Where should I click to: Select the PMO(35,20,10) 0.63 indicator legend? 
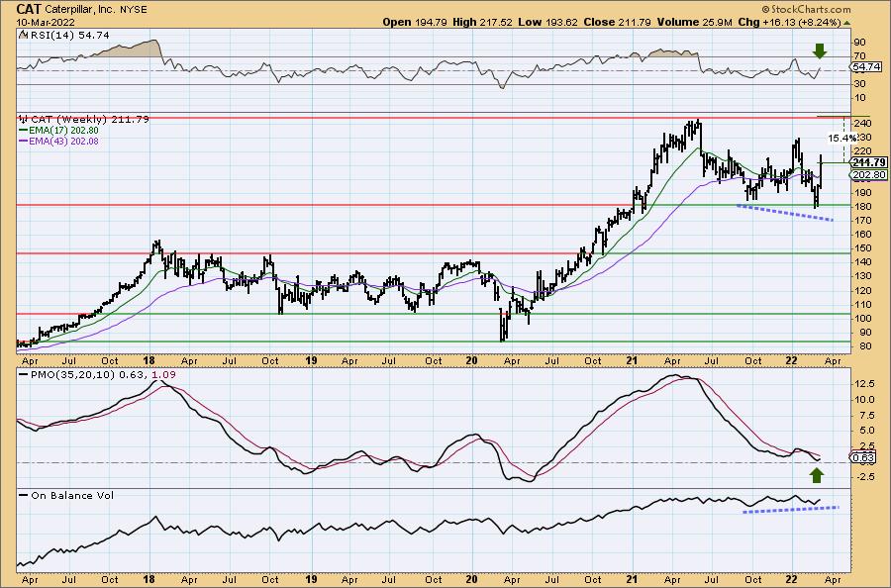point(82,374)
